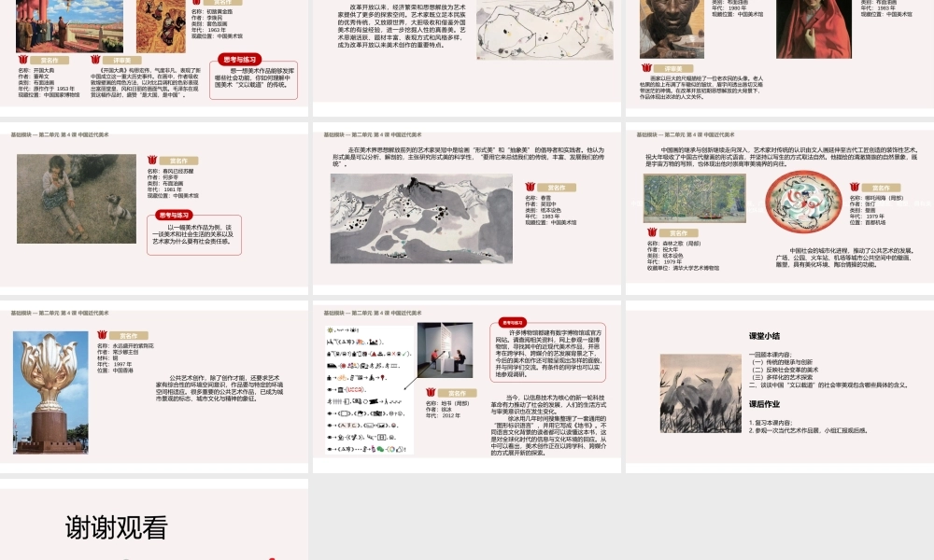Screen dimensions: 934x560
Task: Click the lotus icon above 春风已经苏醒 details
Action: 152,161
